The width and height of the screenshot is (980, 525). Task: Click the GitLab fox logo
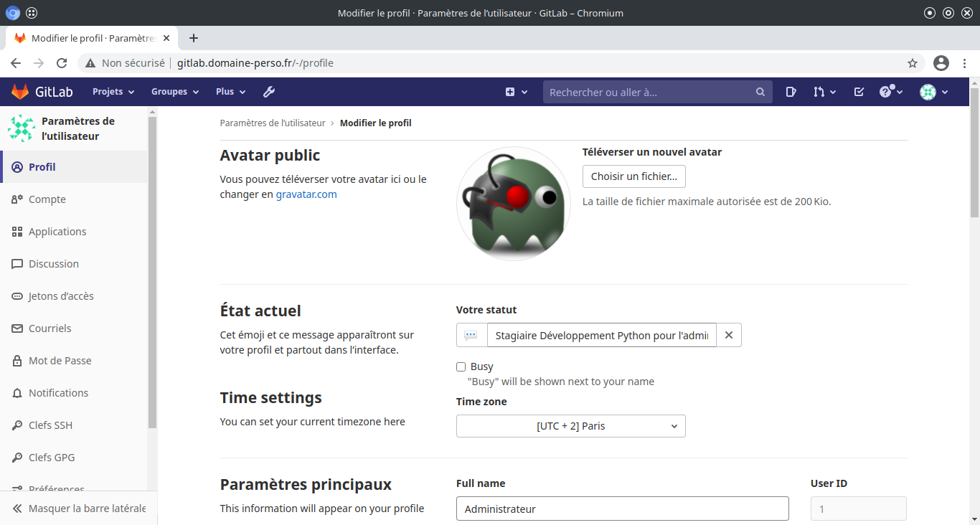coord(20,92)
